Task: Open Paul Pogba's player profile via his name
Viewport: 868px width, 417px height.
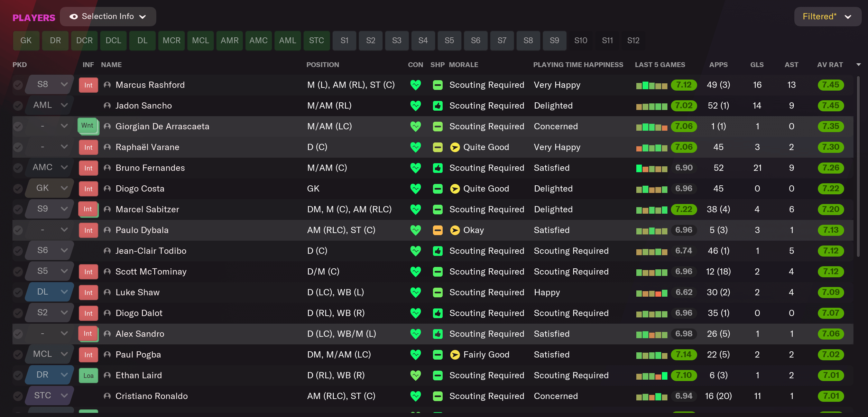Action: 138,354
